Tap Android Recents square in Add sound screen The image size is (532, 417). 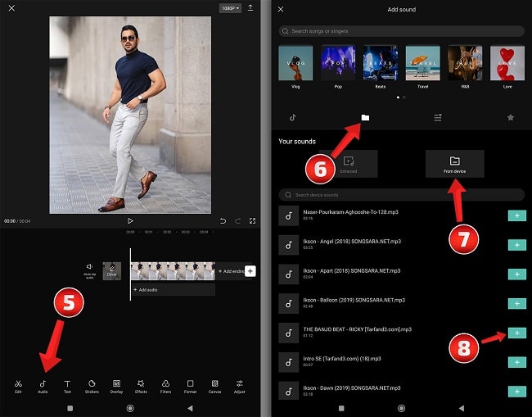[x=341, y=408]
